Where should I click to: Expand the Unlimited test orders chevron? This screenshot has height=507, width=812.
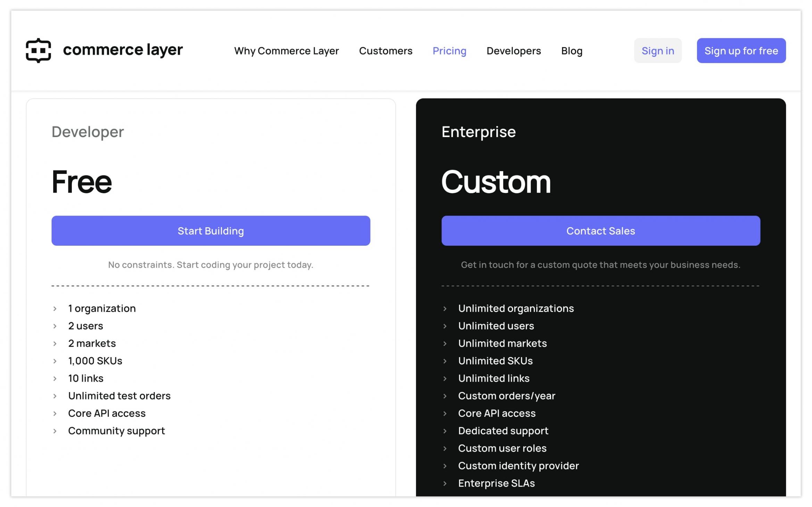(55, 396)
